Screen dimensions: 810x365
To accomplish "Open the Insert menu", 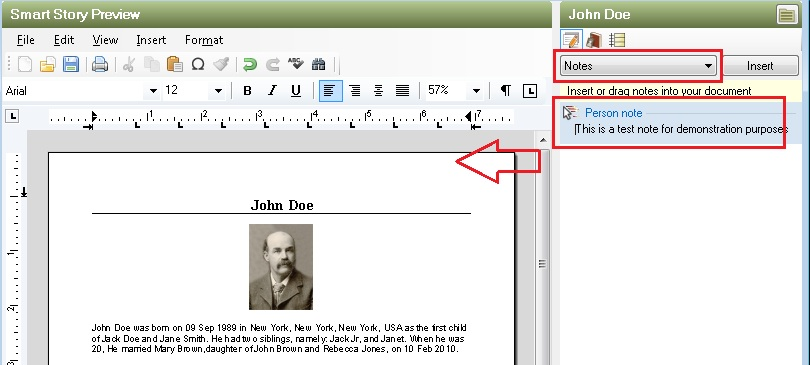I will 151,40.
